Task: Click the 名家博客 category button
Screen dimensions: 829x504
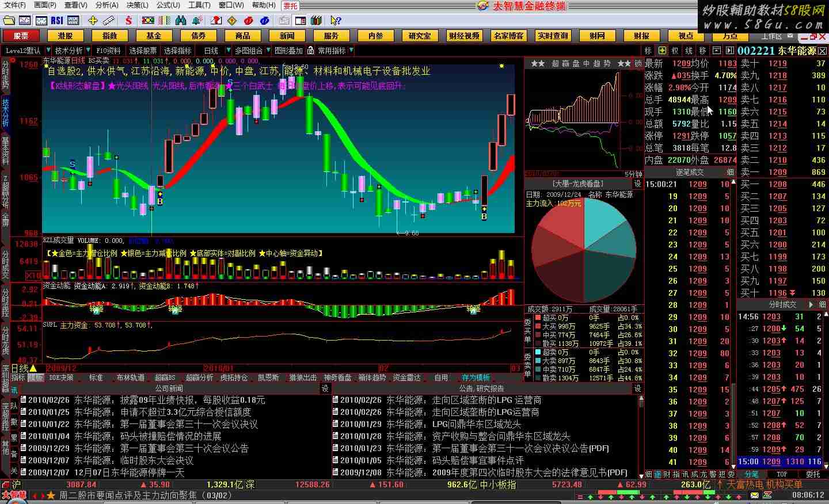Action: (x=509, y=36)
